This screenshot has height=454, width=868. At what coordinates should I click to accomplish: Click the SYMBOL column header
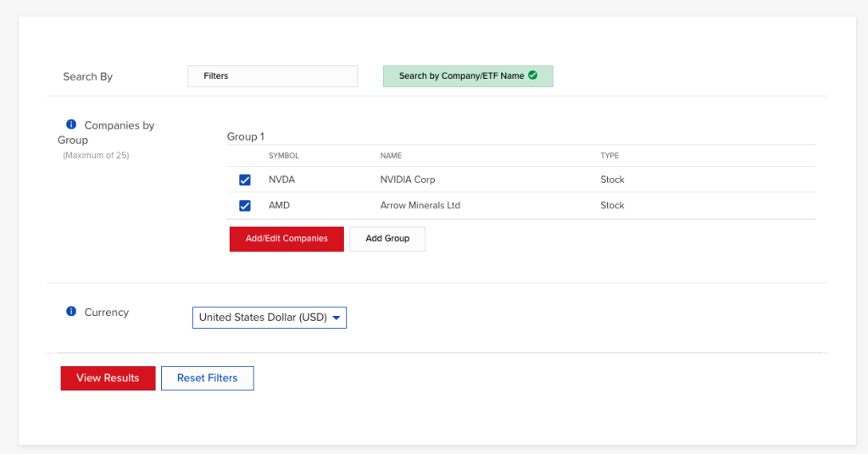pos(283,156)
